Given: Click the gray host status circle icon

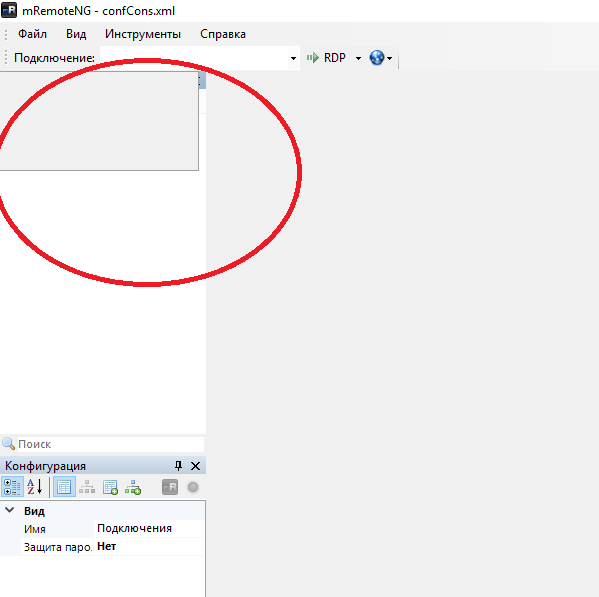Looking at the screenshot, I should click(x=193, y=487).
